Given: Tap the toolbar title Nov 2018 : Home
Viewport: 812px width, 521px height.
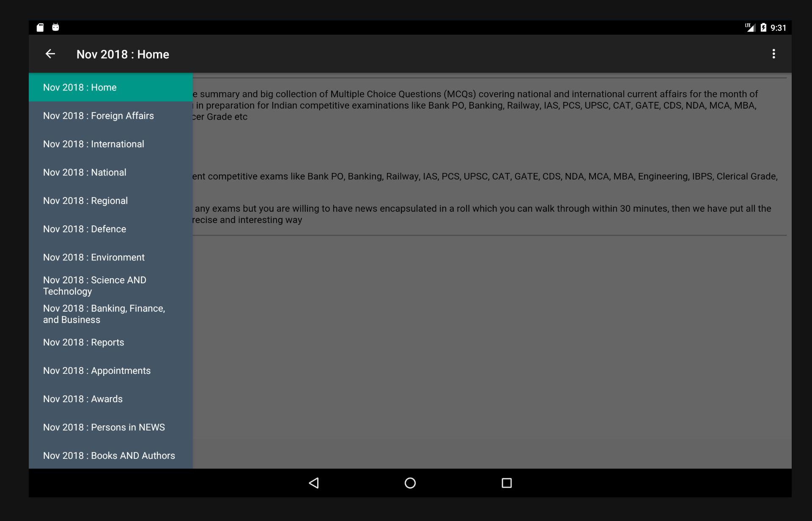Looking at the screenshot, I should click(x=123, y=54).
